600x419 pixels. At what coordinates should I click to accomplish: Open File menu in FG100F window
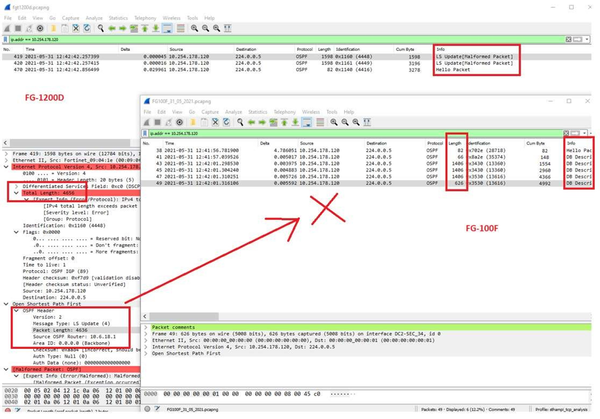pos(147,112)
